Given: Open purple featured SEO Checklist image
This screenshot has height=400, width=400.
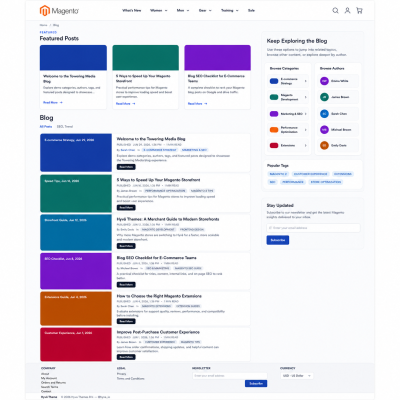Looking at the screenshot, I should [217, 58].
